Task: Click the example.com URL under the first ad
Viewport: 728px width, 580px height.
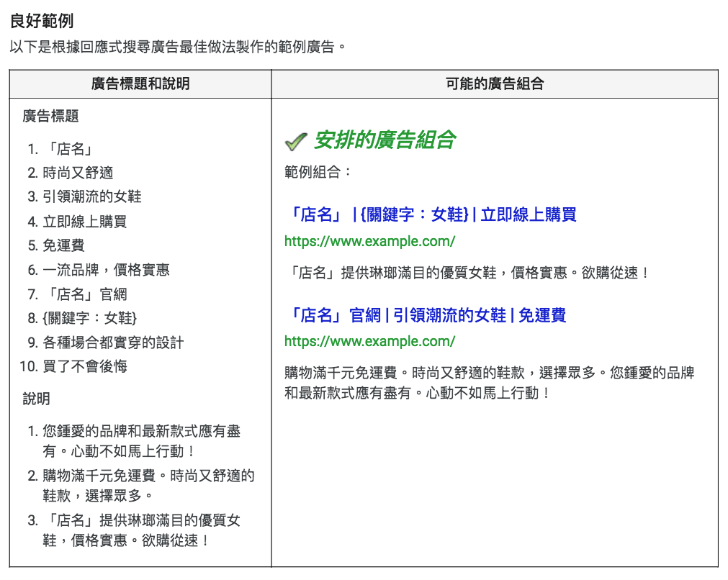Action: [x=369, y=241]
